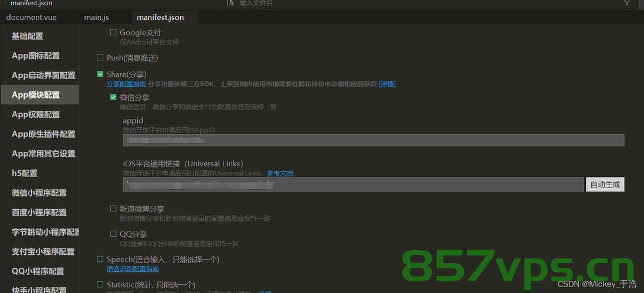Open the 语音识别配置指南 link
Viewport: 644px width, 293px height.
coord(133,269)
